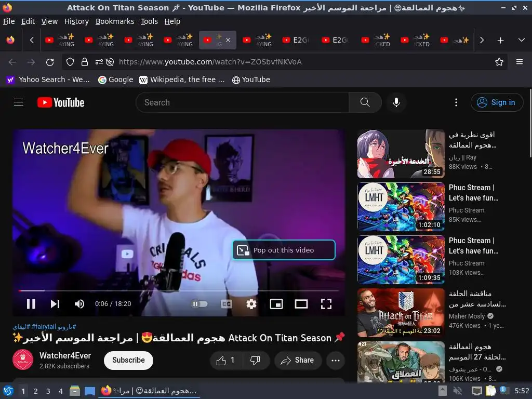532x399 pixels.
Task: Go to YouTube home via logo
Action: (61, 102)
